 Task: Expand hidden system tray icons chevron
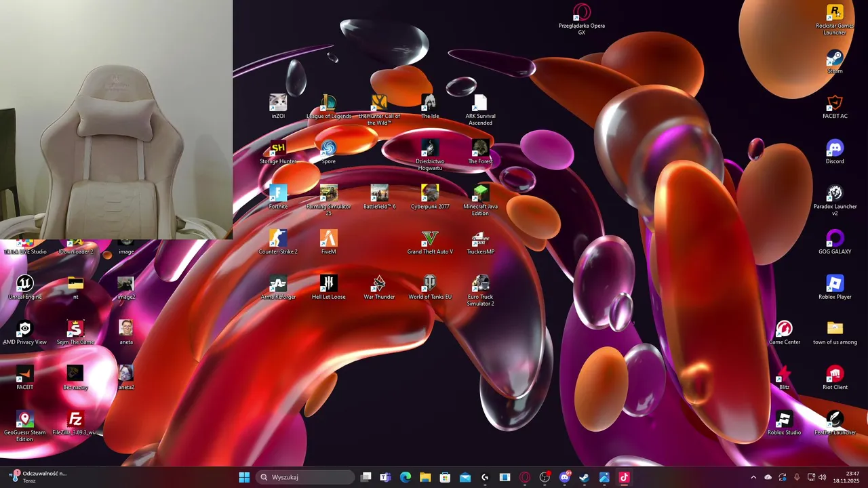753,477
